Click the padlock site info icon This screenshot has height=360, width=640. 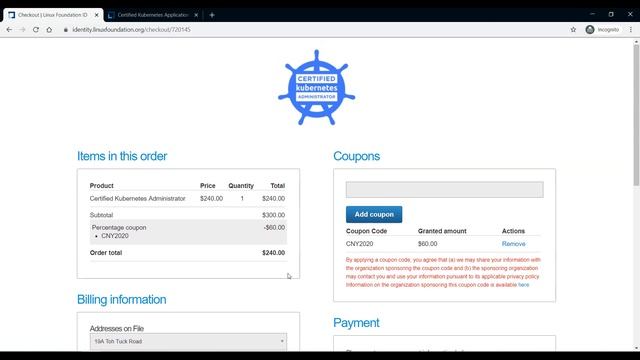pos(66,30)
